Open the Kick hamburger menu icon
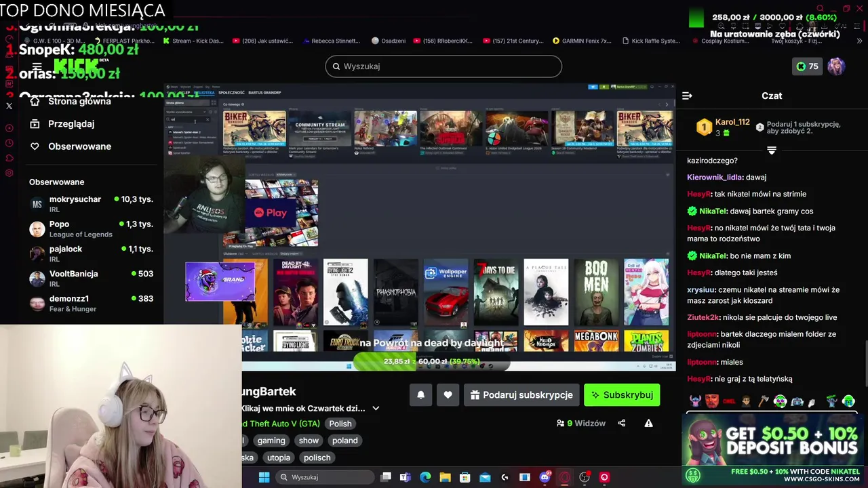The image size is (868, 488). click(37, 66)
